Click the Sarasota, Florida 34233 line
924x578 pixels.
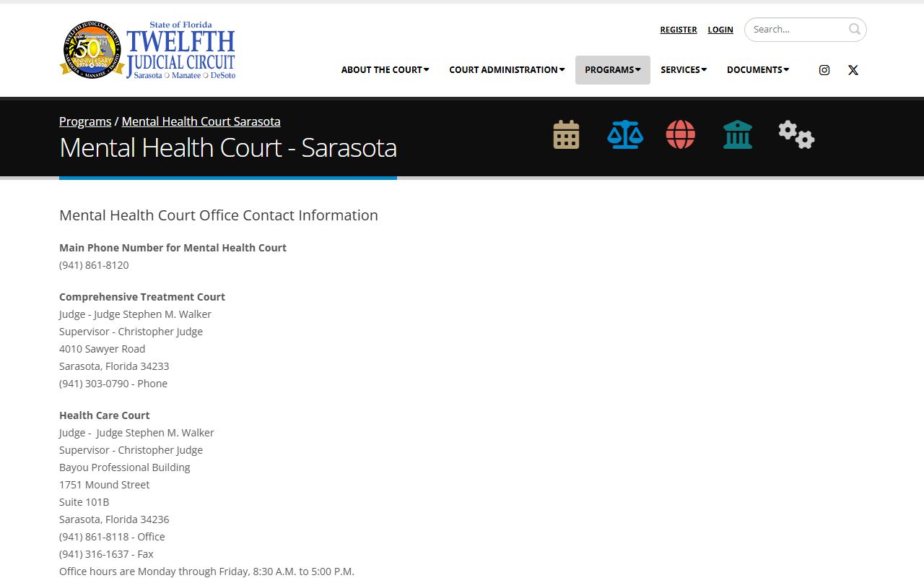coord(114,366)
